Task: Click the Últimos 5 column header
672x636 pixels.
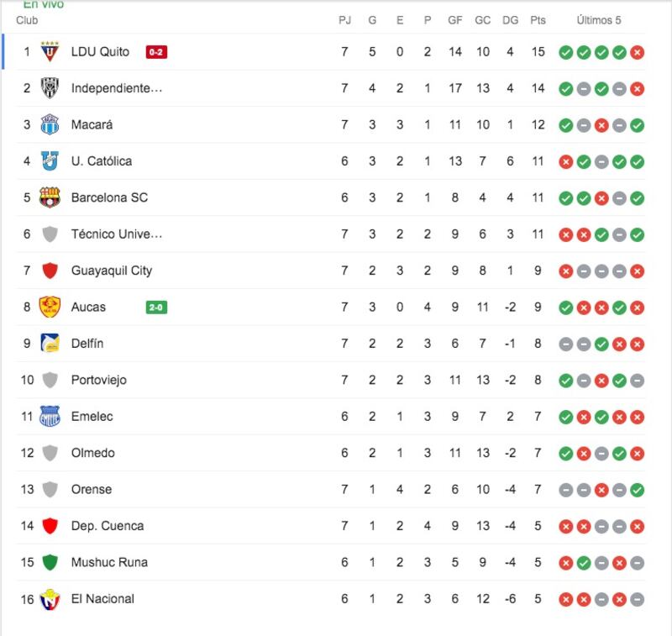Action: pos(599,20)
